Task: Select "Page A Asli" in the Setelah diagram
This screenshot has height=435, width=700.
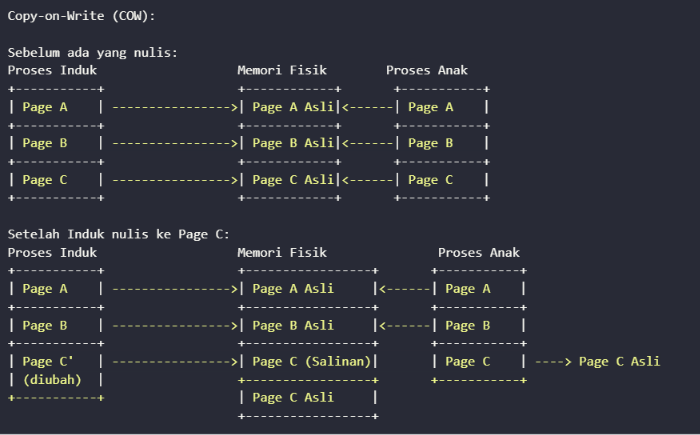Action: click(293, 289)
